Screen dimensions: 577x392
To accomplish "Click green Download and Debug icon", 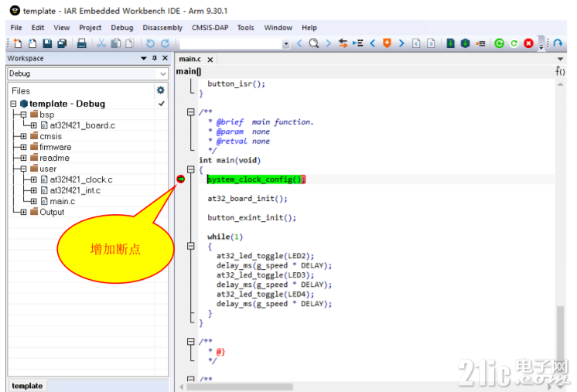I will click(x=500, y=43).
